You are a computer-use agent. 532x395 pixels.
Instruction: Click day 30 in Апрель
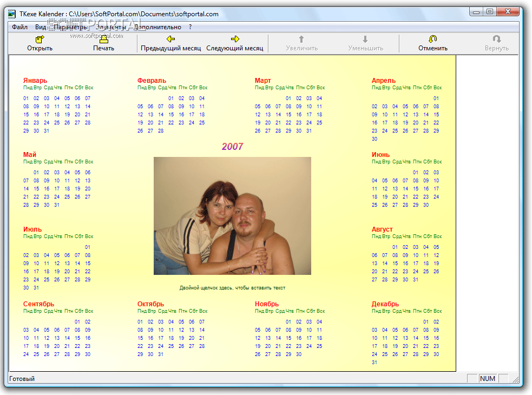click(375, 139)
